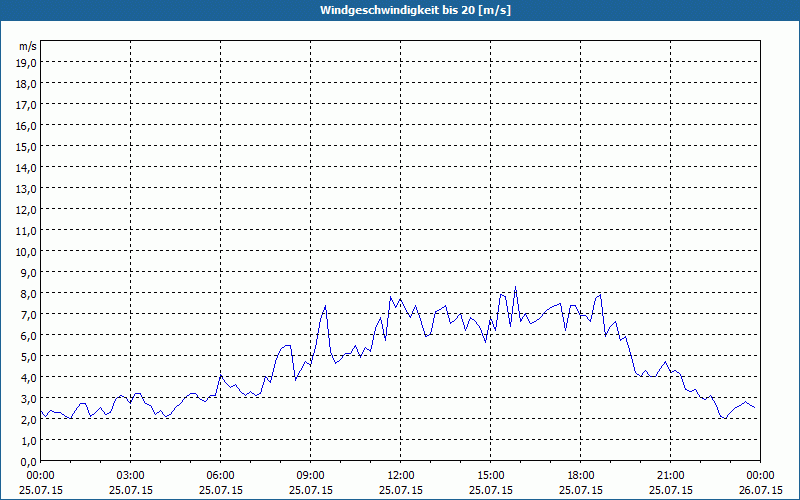Select the '10,0' y-axis label

[28, 252]
